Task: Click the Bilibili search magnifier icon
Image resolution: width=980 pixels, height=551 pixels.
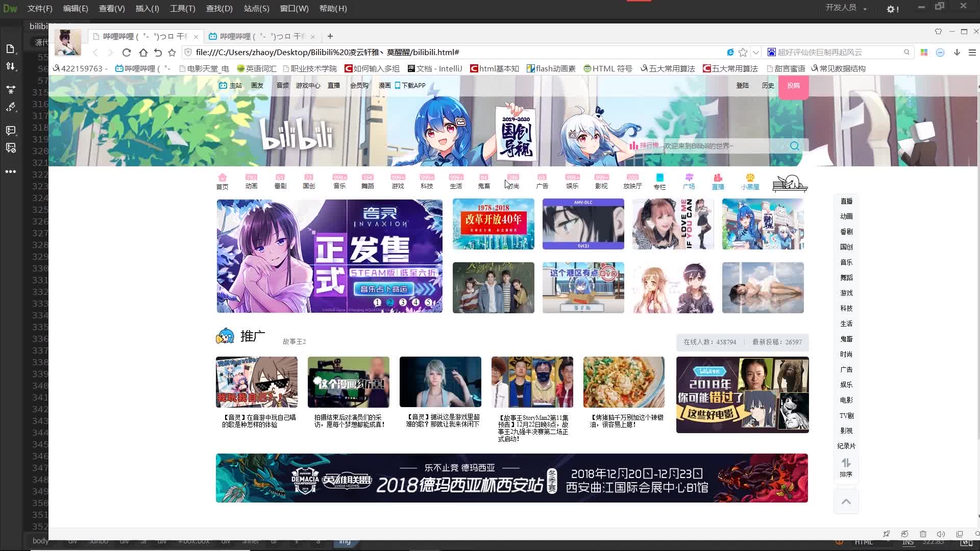Action: pos(794,146)
